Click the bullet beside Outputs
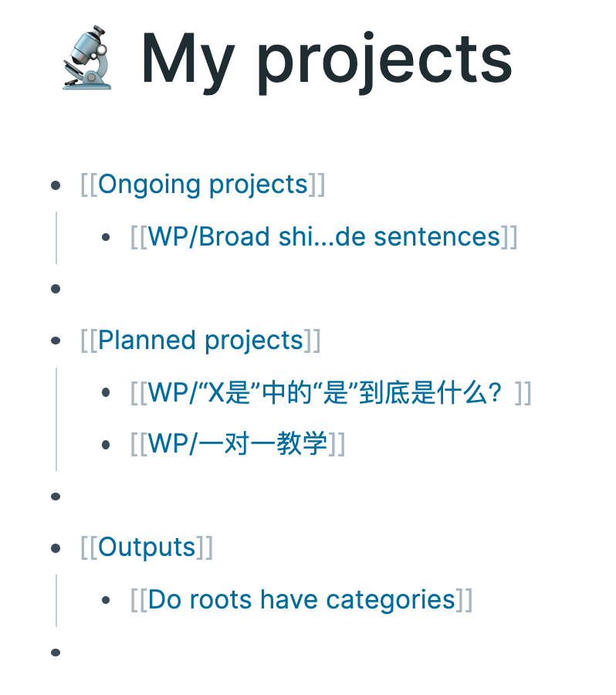The height and width of the screenshot is (695, 616). click(x=56, y=548)
